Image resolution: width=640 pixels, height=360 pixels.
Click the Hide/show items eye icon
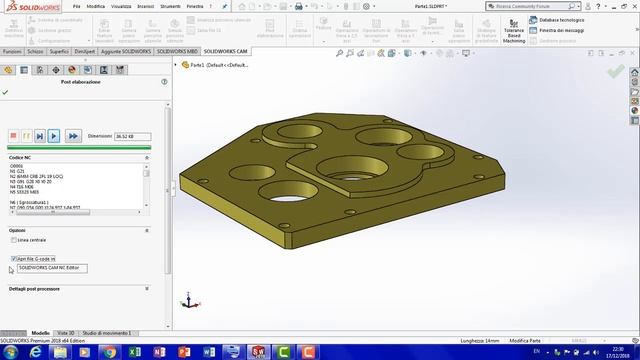coord(424,53)
